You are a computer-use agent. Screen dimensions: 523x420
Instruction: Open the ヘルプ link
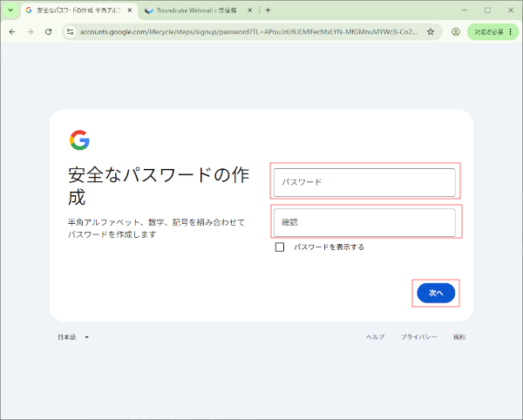(x=375, y=337)
